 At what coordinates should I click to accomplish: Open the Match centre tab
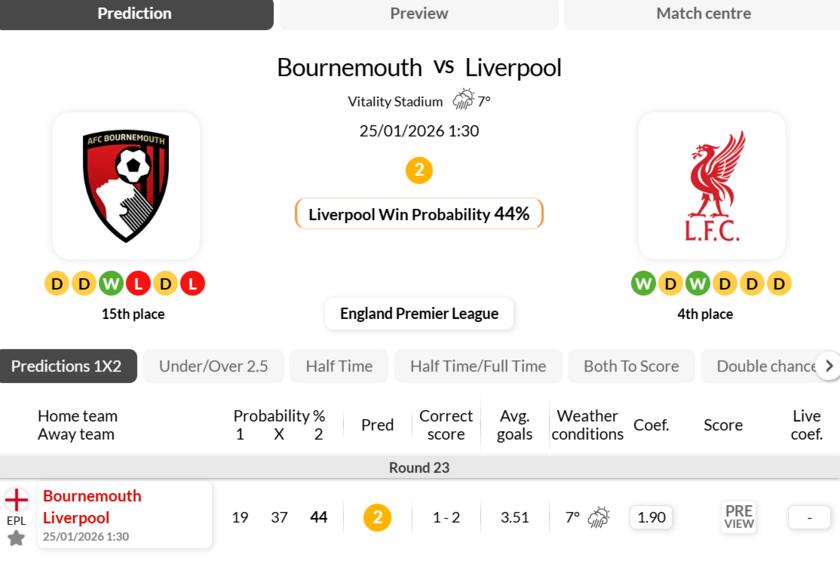tap(703, 14)
